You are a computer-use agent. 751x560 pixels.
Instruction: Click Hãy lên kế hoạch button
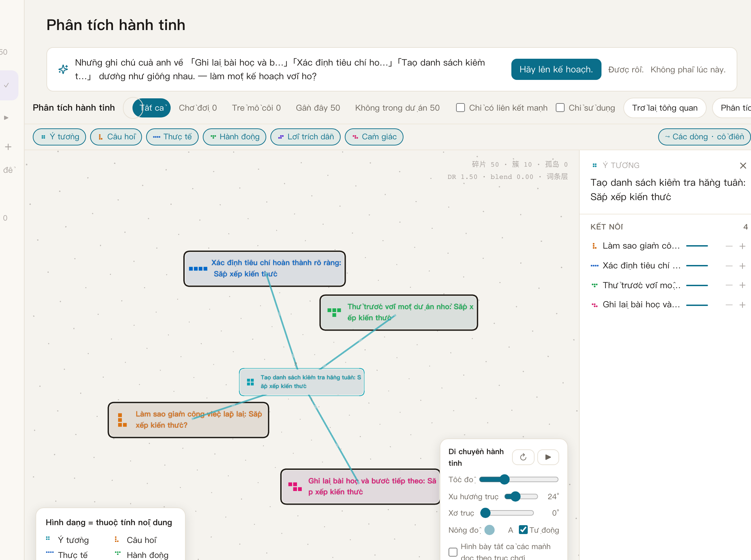556,69
